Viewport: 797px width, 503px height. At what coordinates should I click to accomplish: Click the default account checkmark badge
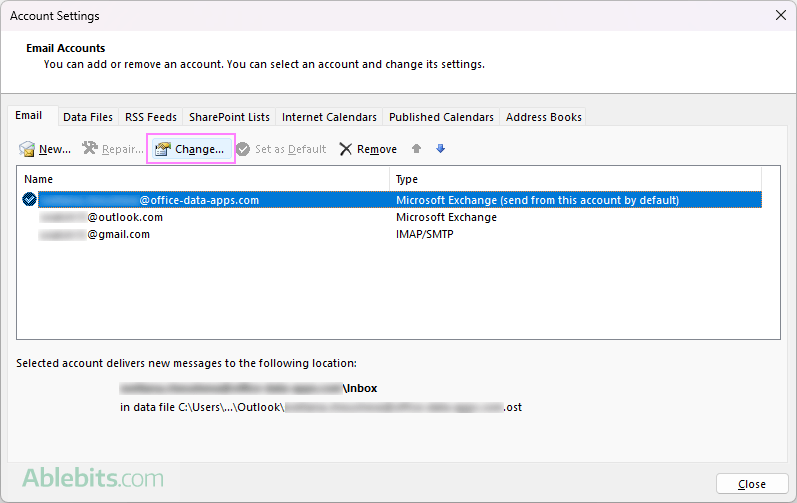coord(29,200)
